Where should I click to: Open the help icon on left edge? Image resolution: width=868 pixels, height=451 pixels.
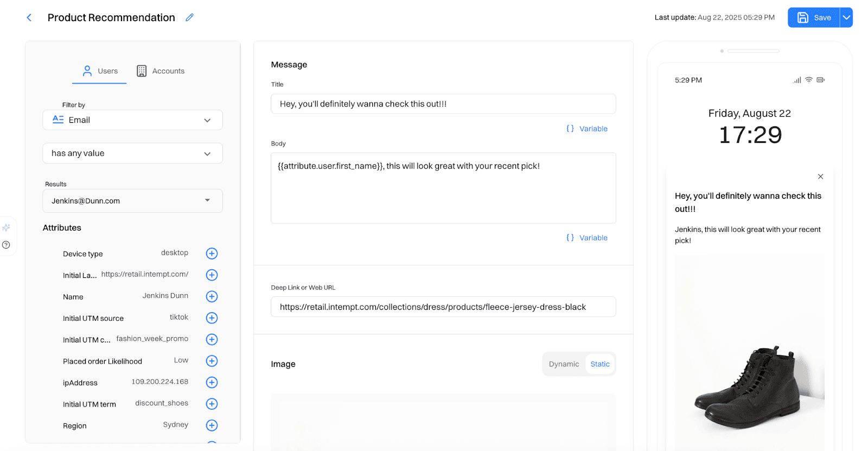6,245
